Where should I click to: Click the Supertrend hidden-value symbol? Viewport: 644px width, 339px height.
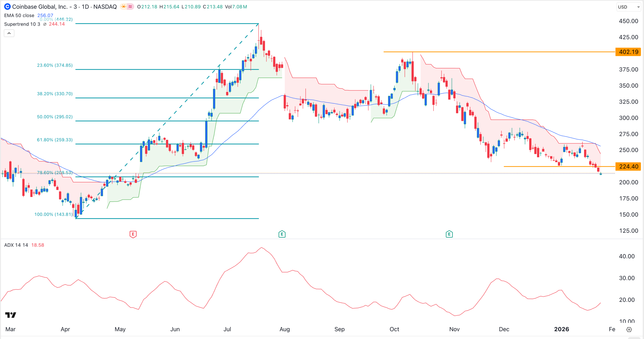pos(45,24)
